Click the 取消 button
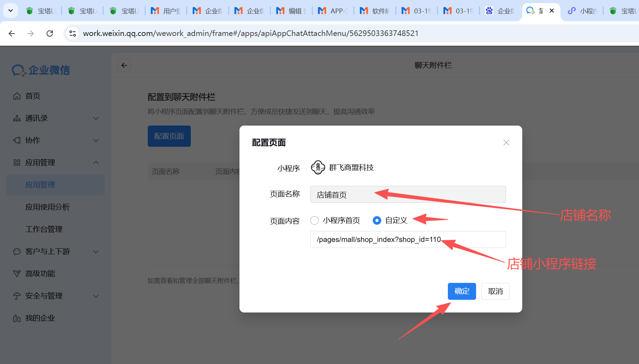Viewport: 639px width, 364px height. (x=495, y=291)
